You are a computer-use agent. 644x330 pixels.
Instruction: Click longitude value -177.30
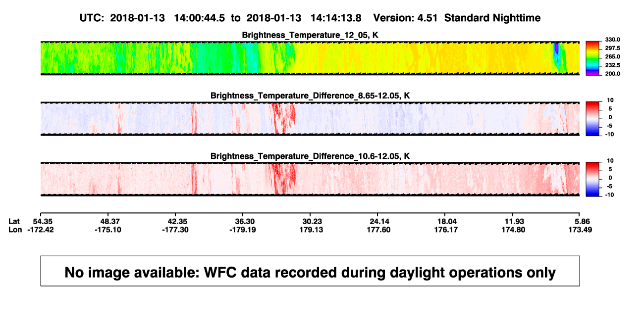click(x=176, y=230)
